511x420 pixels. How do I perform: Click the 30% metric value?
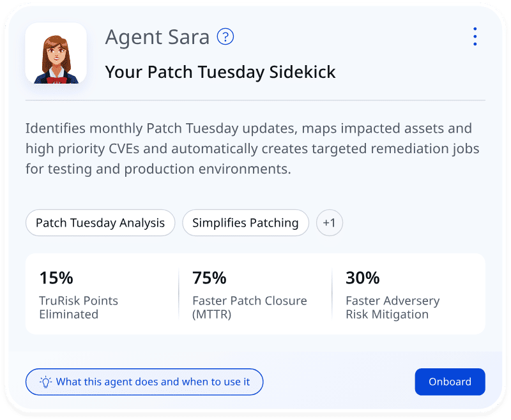[x=363, y=278]
